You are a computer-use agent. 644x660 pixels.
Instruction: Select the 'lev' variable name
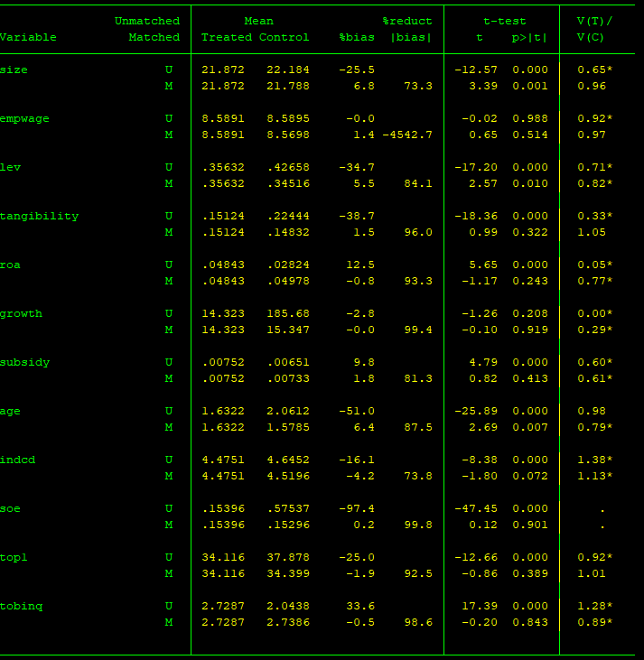click(11, 168)
